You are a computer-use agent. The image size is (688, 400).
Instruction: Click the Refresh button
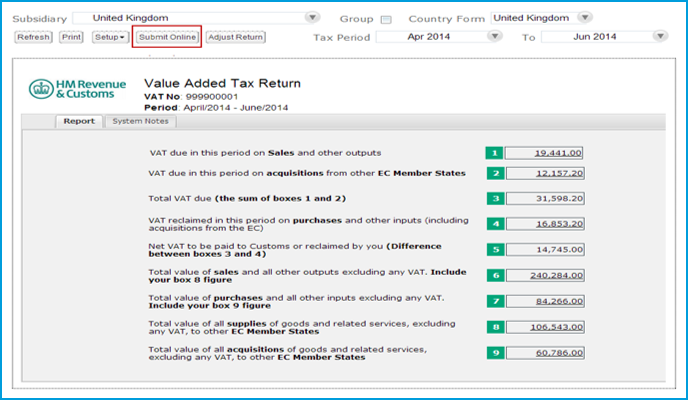33,37
